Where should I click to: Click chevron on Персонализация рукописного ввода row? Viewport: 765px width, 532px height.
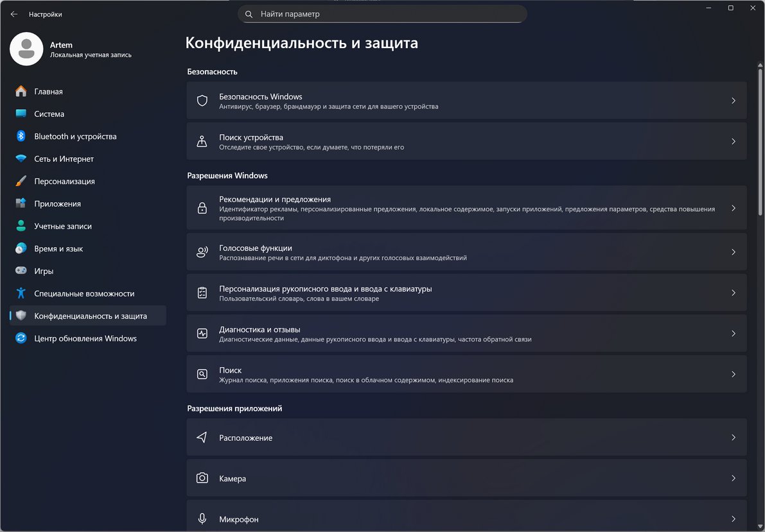click(x=733, y=293)
